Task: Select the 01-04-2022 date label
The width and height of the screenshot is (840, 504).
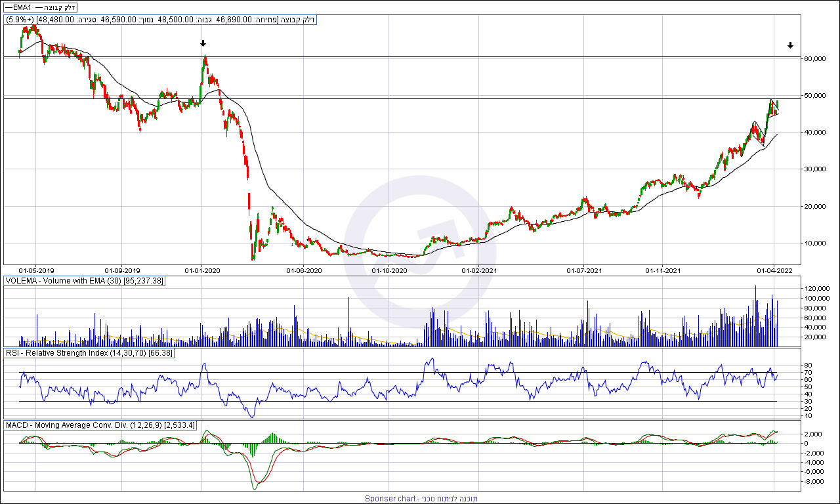Action: pyautogui.click(x=775, y=270)
